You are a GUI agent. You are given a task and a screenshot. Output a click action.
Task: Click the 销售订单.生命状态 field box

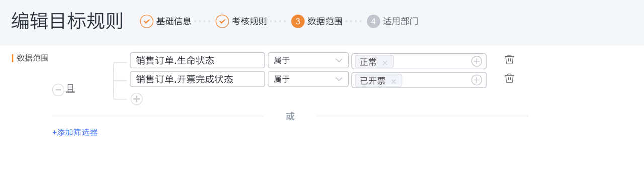[197, 60]
